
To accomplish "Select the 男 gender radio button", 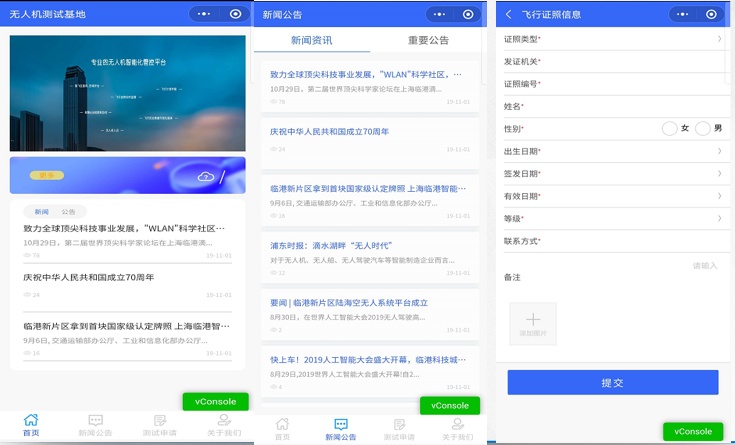I will [x=703, y=128].
